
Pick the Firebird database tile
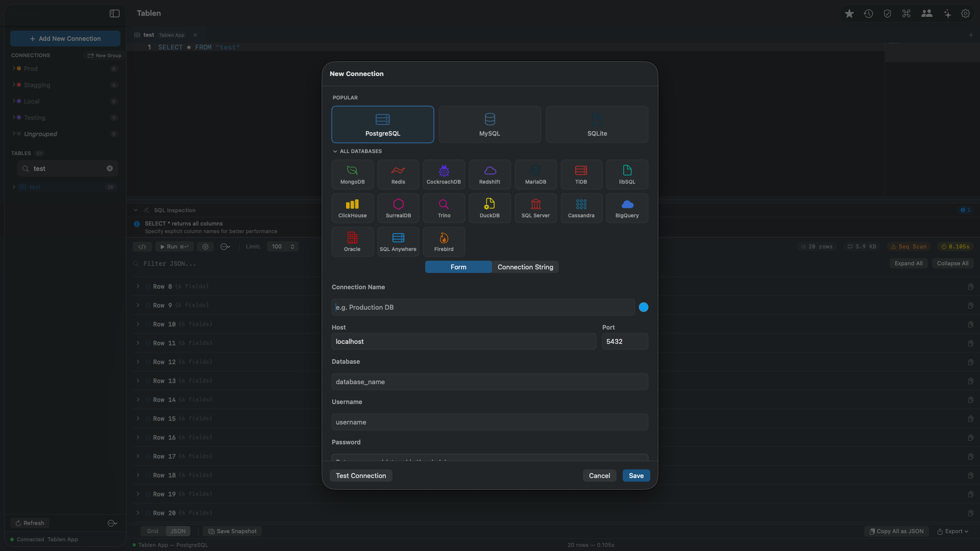point(444,242)
